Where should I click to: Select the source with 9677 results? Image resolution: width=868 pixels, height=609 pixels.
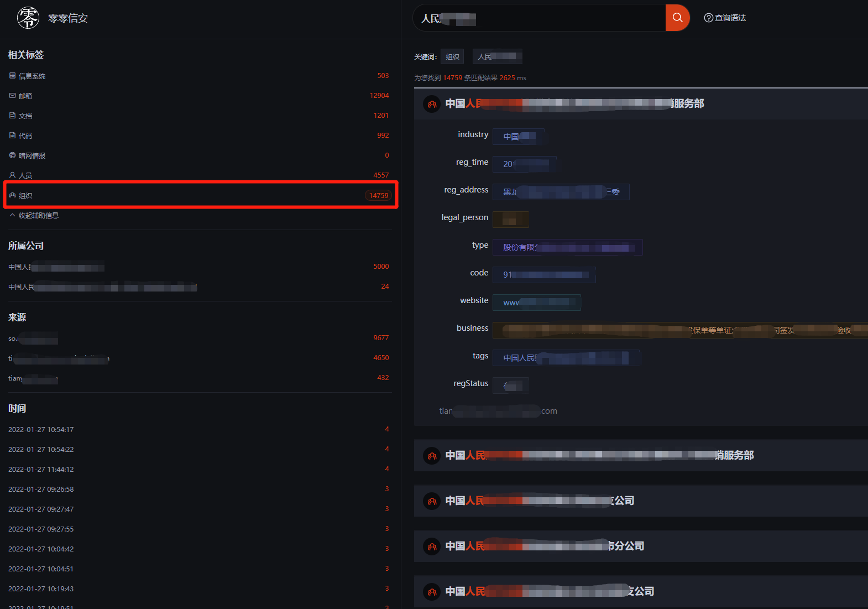[x=33, y=338]
